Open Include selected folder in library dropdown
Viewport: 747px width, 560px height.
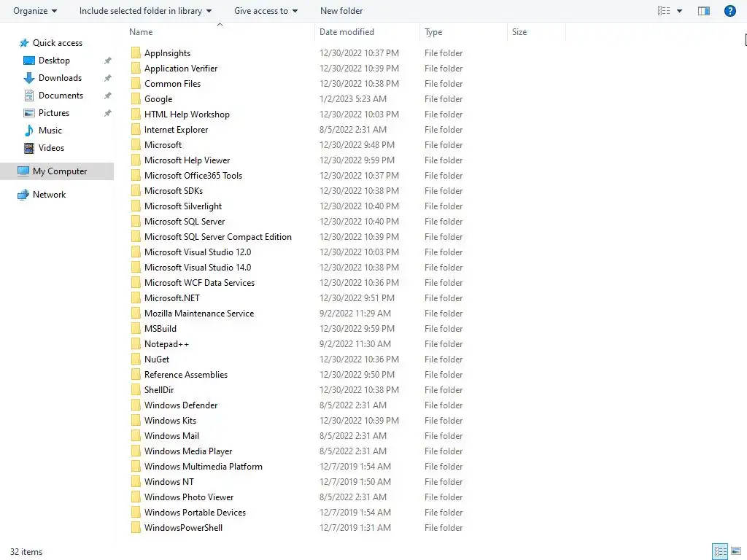(x=145, y=10)
